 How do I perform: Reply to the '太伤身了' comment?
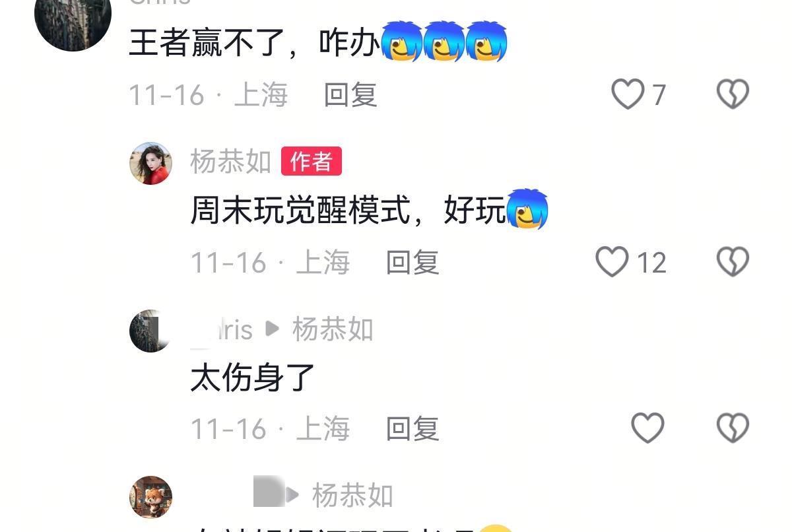[x=412, y=429]
